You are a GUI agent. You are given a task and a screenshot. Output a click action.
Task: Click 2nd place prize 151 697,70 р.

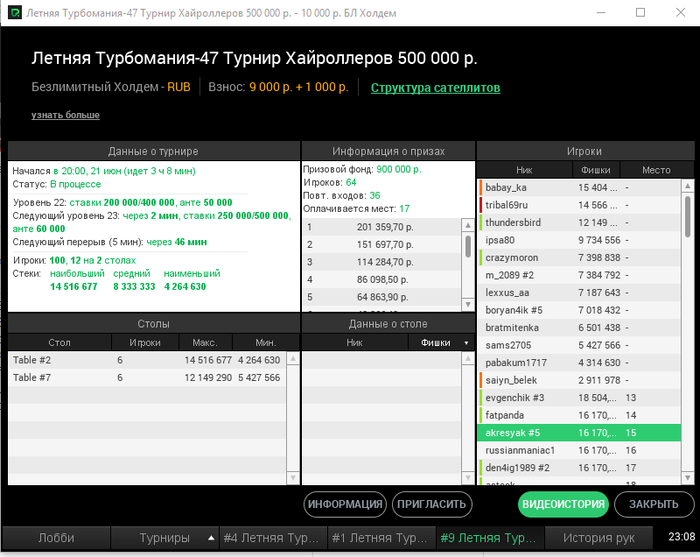[382, 245]
